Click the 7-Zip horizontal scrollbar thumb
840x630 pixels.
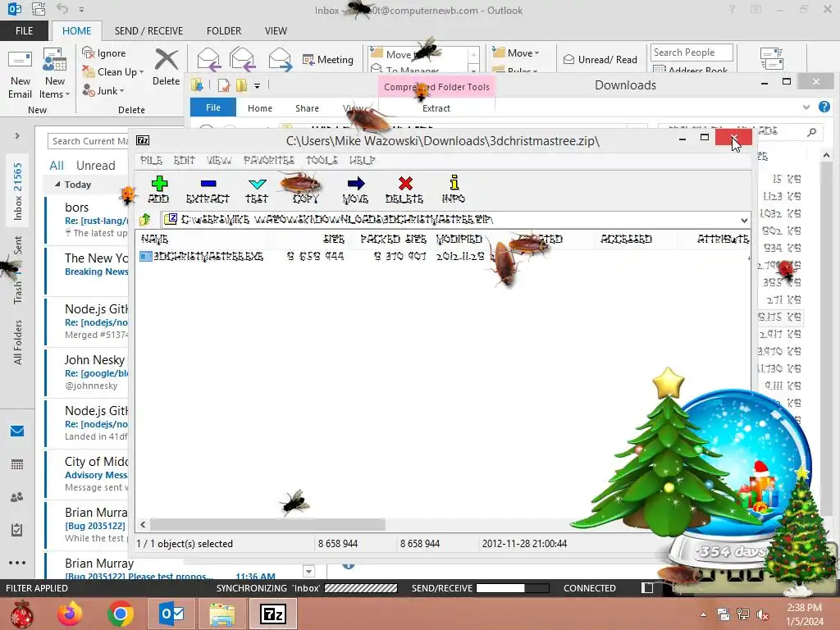267,524
